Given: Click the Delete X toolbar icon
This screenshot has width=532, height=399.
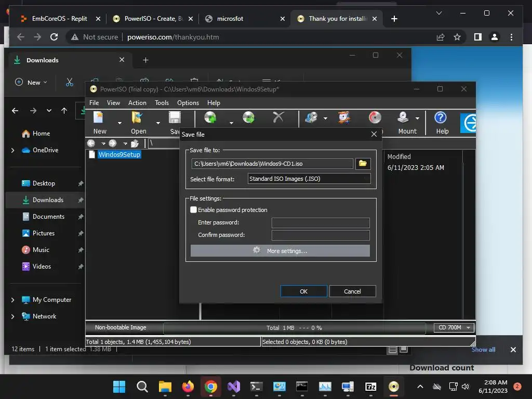Looking at the screenshot, I should pos(278,117).
